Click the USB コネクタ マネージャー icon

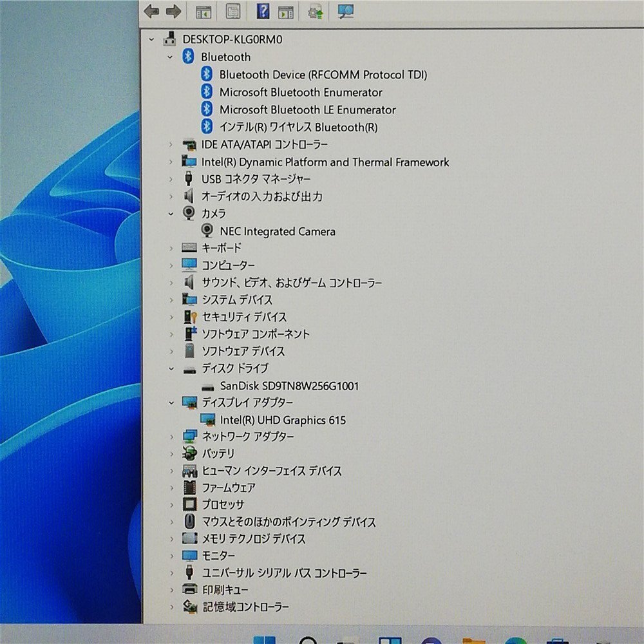(x=189, y=178)
